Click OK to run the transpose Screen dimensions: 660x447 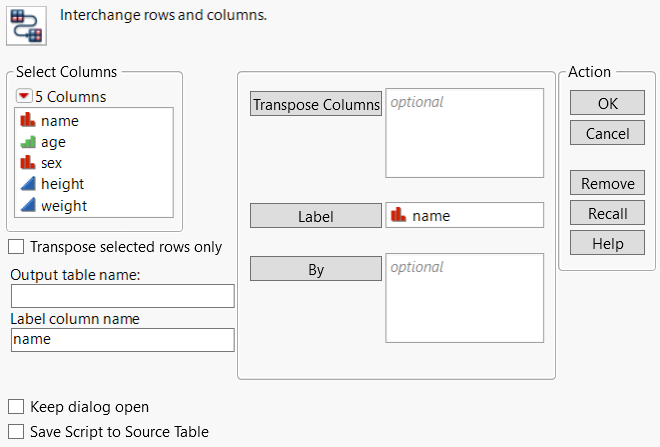(x=607, y=103)
